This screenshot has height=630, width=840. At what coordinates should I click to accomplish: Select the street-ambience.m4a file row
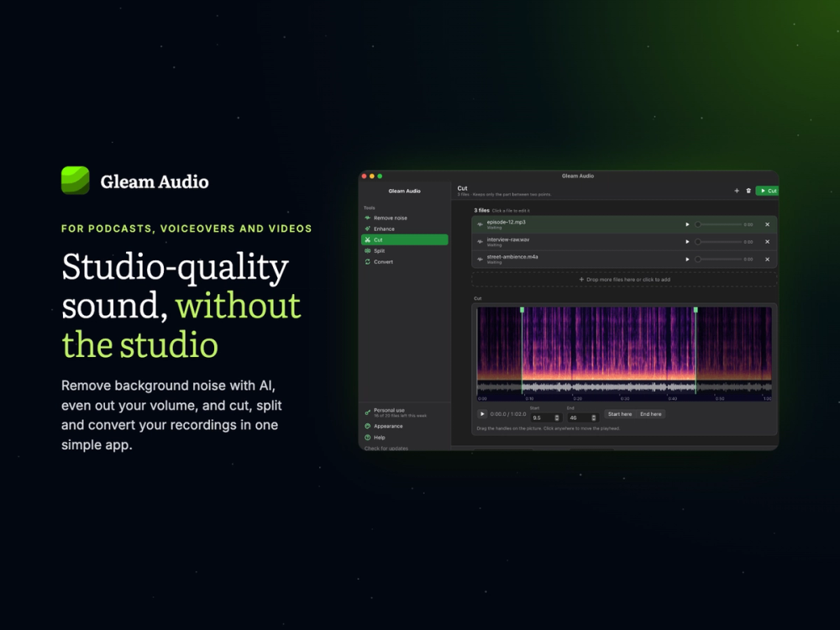(624, 260)
